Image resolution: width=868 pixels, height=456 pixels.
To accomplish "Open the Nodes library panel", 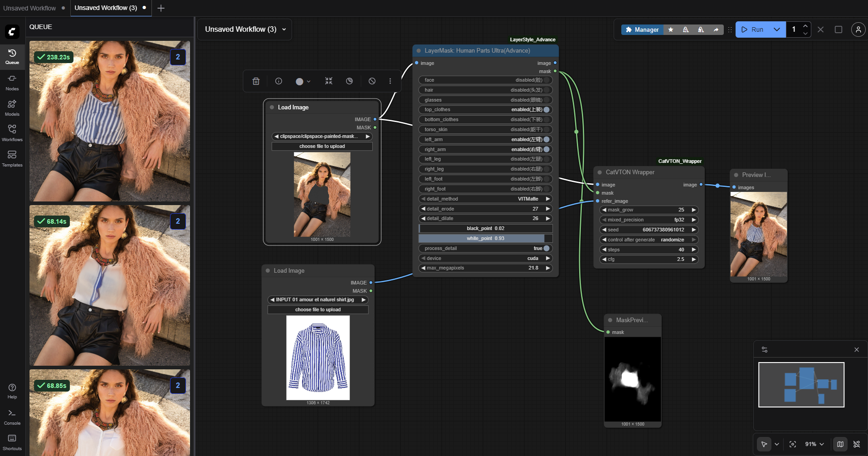I will coord(12,83).
